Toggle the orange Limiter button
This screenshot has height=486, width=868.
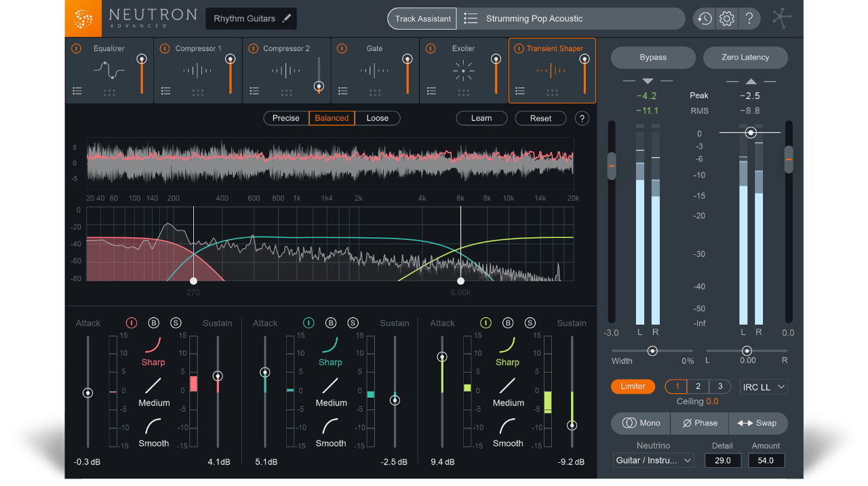pos(633,386)
